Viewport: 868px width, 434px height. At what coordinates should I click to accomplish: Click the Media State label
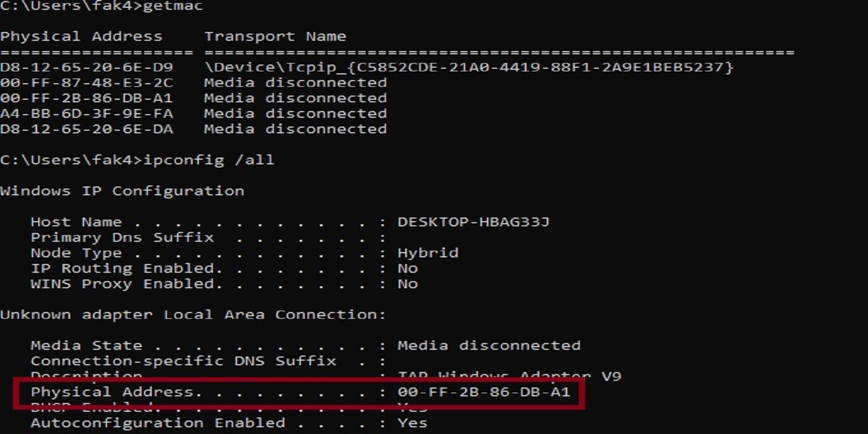click(86, 346)
